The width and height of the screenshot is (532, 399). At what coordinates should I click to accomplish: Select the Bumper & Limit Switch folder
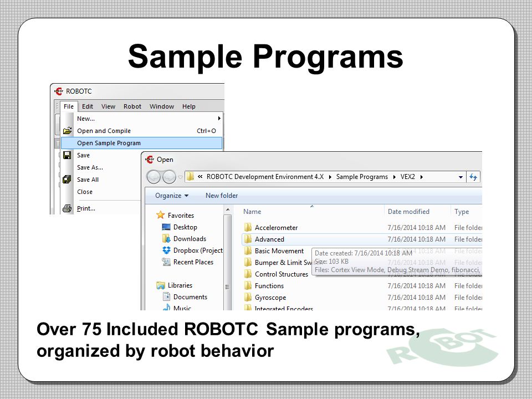tap(283, 263)
